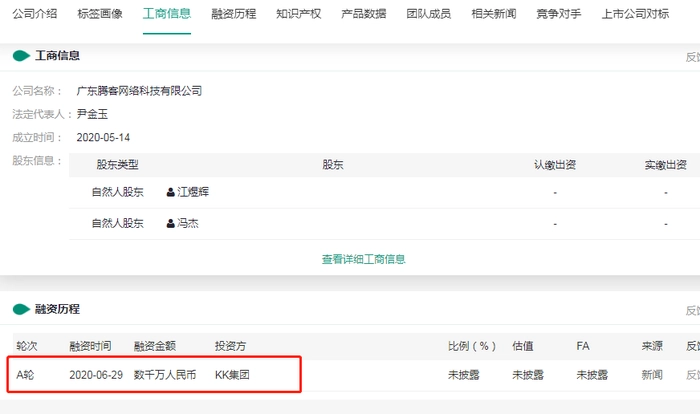
Task: Go to the 融资历程 tab
Action: (x=234, y=14)
